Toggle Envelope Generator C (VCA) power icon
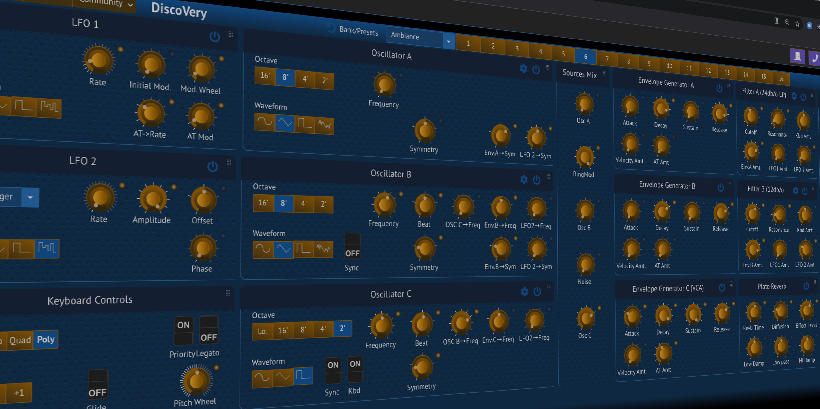 [722, 288]
